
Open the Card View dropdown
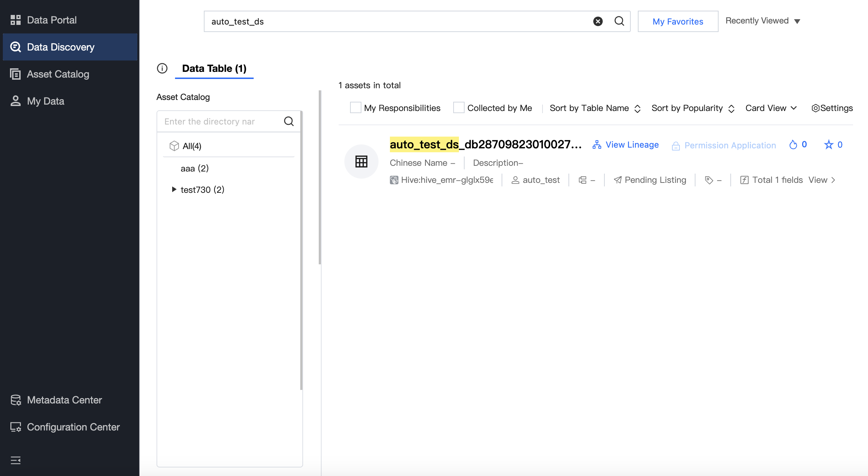pyautogui.click(x=771, y=108)
